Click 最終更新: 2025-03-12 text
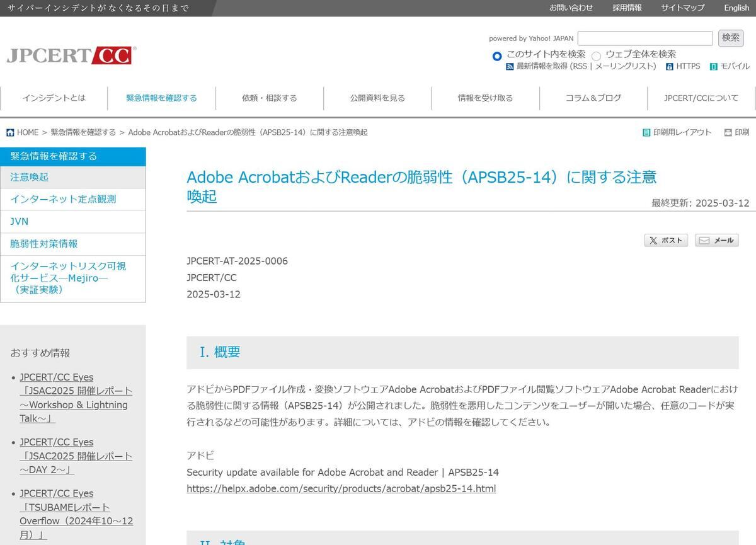 tap(701, 203)
